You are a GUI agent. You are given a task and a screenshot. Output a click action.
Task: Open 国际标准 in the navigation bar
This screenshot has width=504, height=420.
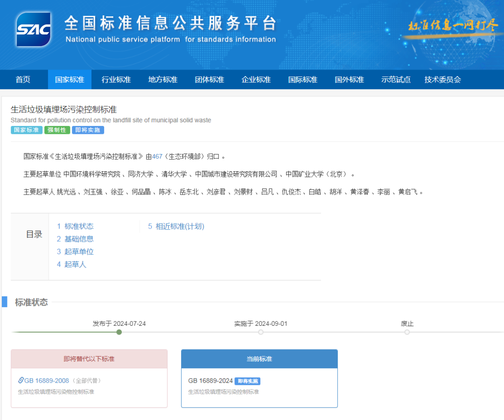click(x=303, y=79)
